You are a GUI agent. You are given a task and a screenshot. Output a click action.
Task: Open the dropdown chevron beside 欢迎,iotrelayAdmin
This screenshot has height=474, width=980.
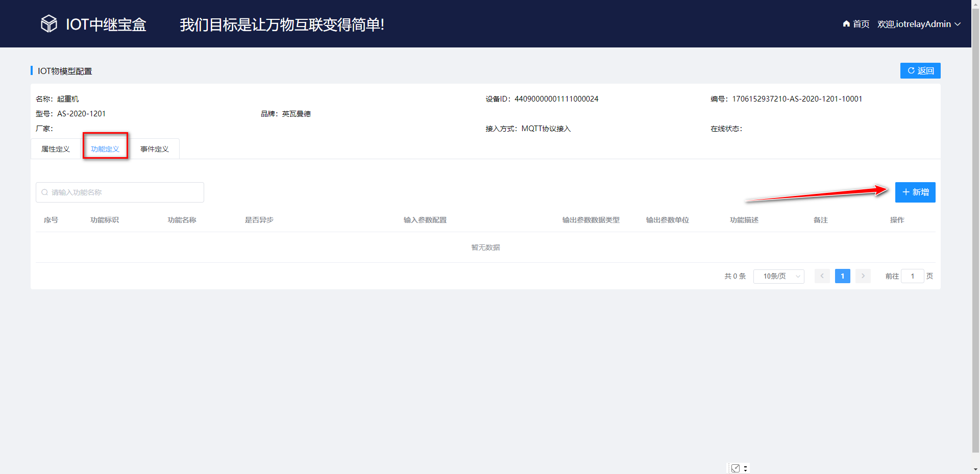(x=958, y=24)
